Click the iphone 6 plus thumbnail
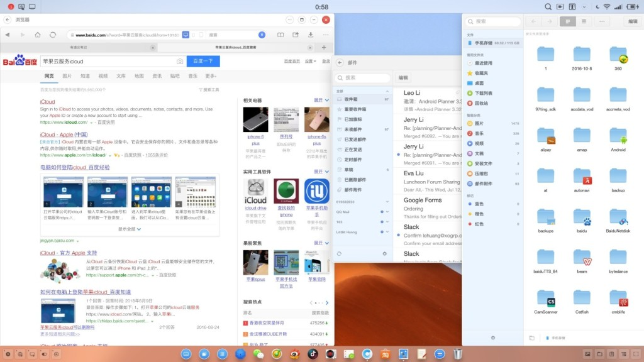The image size is (644, 362). (255, 119)
